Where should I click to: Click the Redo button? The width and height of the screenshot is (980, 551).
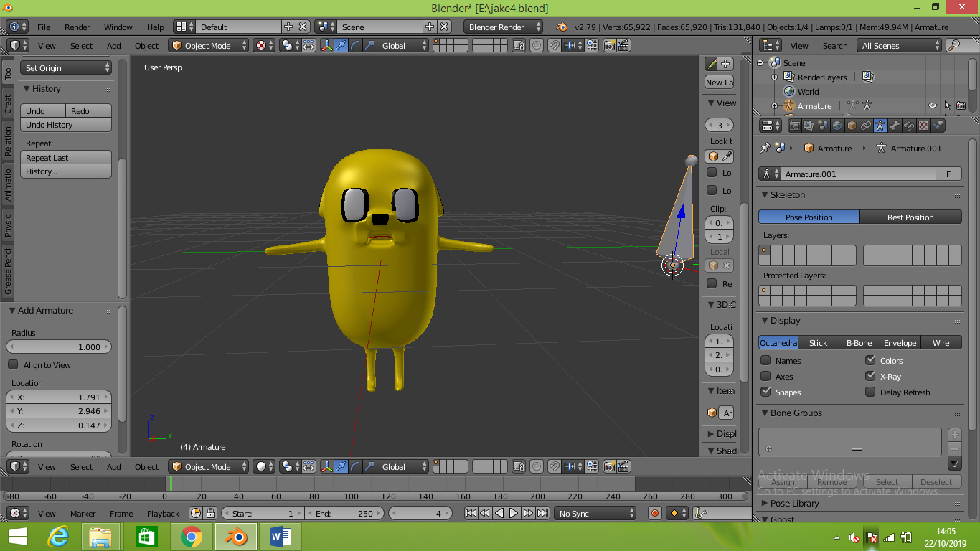coord(89,110)
